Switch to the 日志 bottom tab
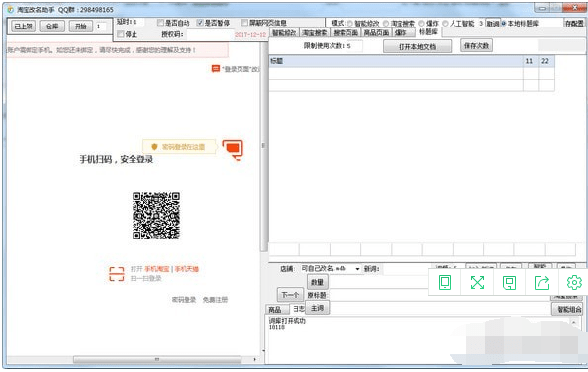 pos(298,309)
